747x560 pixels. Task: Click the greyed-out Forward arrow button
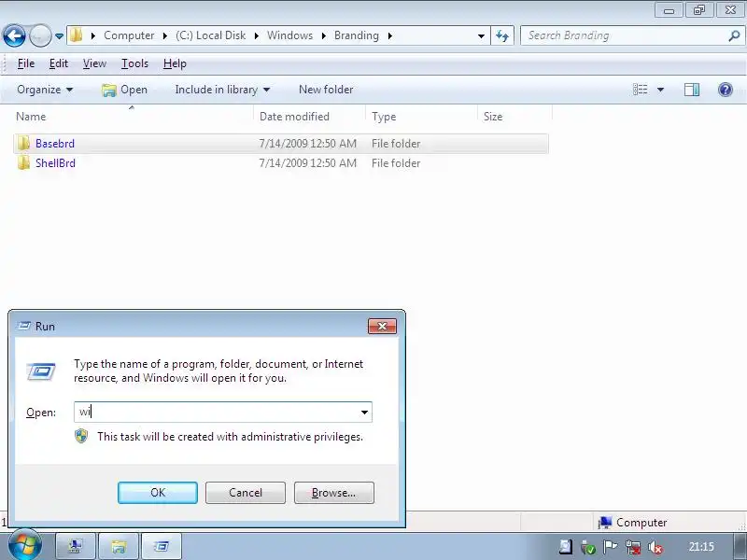[x=40, y=35]
